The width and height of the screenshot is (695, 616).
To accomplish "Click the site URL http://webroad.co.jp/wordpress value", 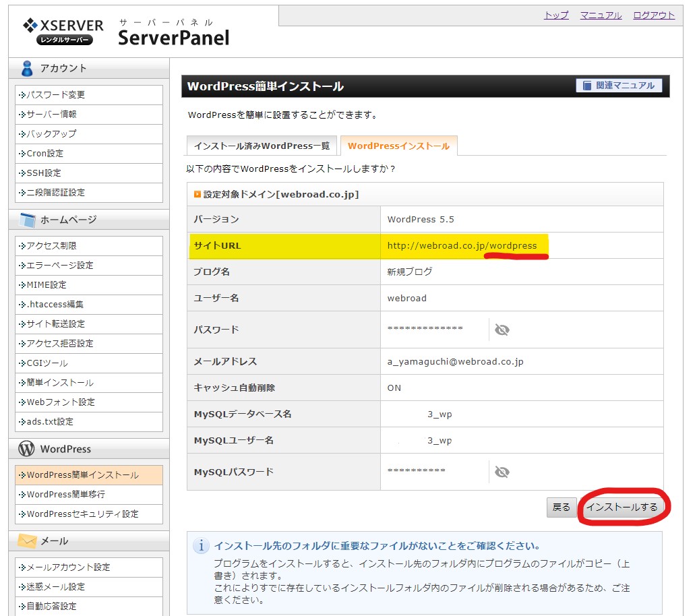I will [x=462, y=245].
